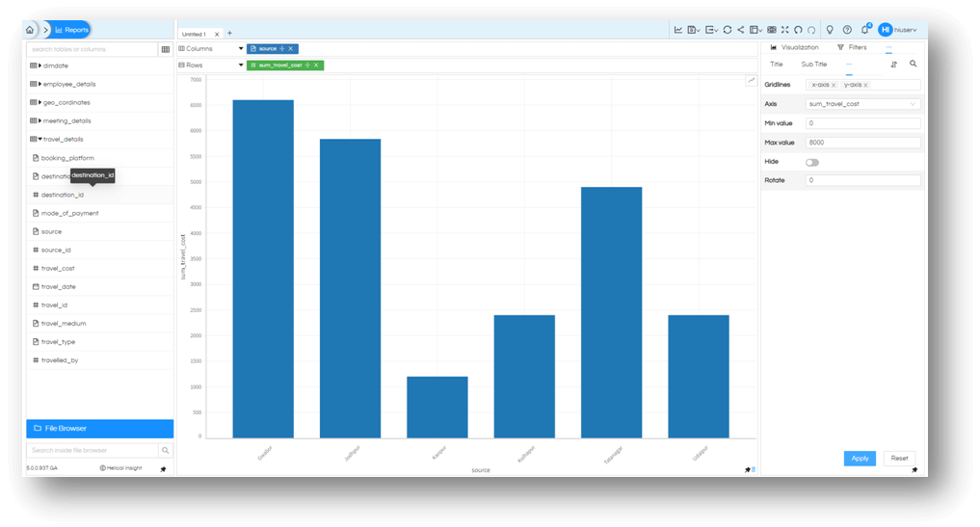The height and width of the screenshot is (527, 980).
Task: Open the notifications bell
Action: tap(865, 29)
